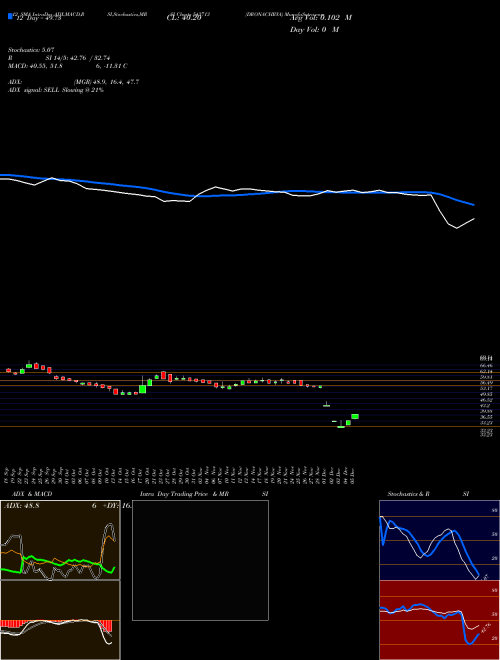Screen dimensions: 500x660
Task: Click the 66.46 price axis label
Action: coord(487,367)
